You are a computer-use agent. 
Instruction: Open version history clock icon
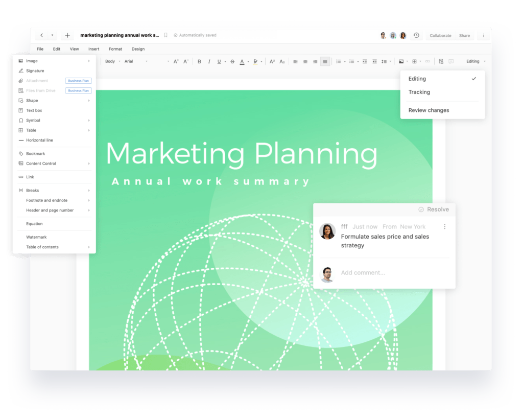pyautogui.click(x=416, y=35)
